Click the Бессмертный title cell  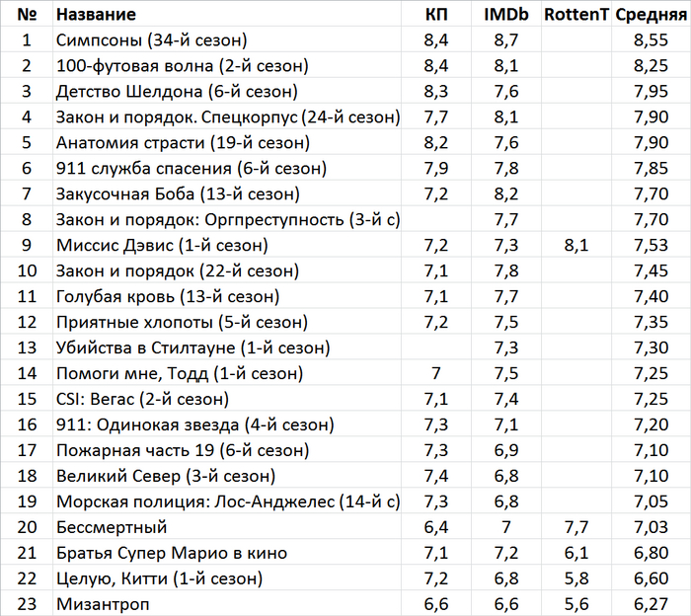click(113, 527)
